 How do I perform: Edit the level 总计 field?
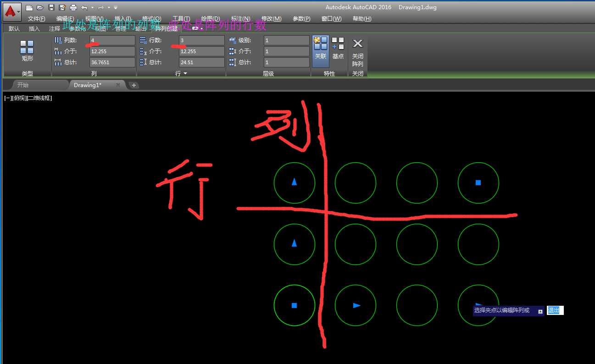(287, 62)
